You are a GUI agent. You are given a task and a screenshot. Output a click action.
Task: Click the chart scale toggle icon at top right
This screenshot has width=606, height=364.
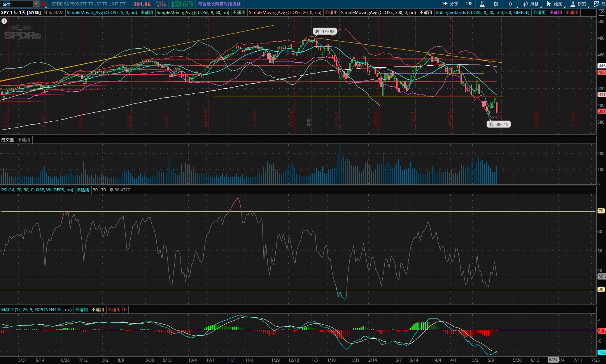point(601,12)
